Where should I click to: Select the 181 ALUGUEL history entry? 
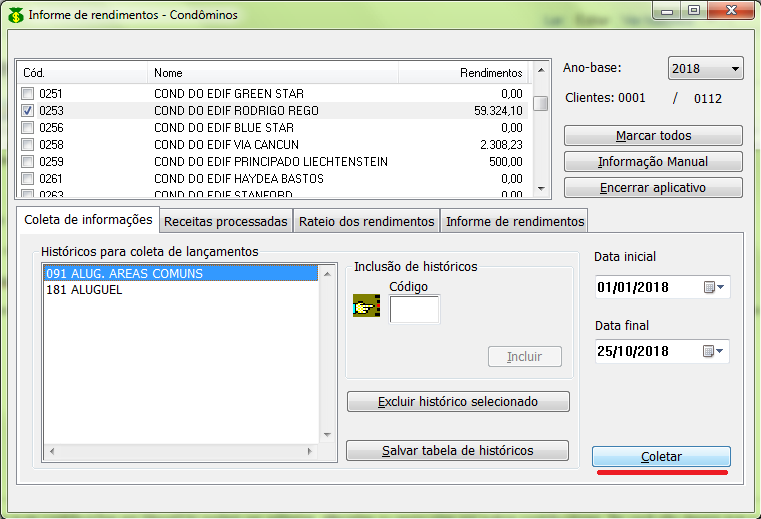[84, 290]
